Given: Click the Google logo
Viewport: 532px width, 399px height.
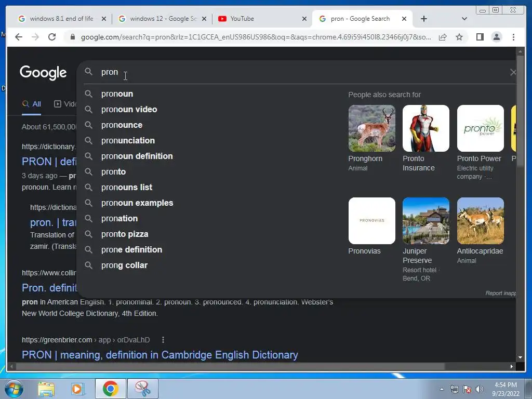Looking at the screenshot, I should pos(43,72).
